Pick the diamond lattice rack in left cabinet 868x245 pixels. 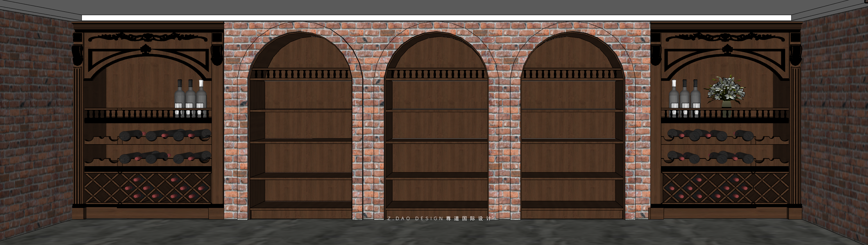pos(148,188)
